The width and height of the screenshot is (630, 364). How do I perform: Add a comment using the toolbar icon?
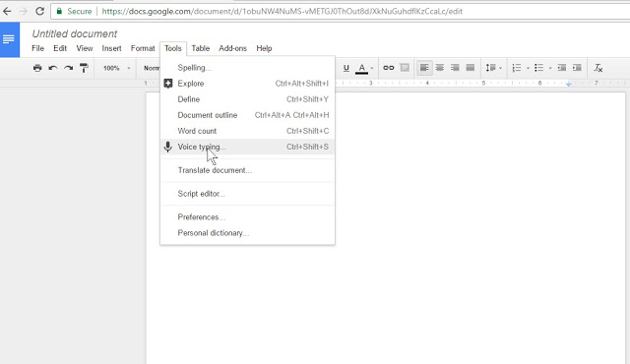(405, 68)
